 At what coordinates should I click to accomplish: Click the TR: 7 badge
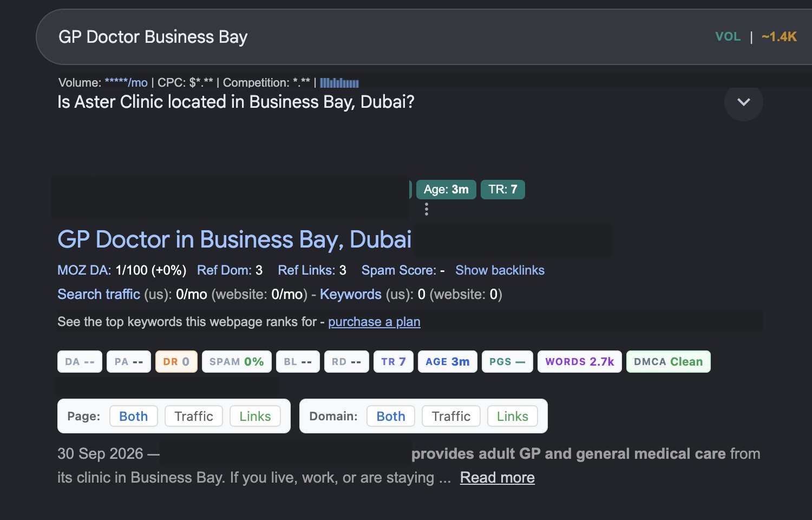coord(503,190)
